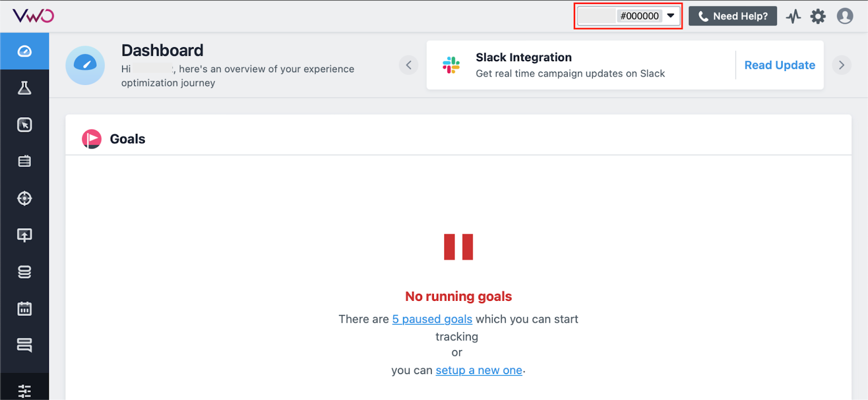Select the cursor-click Insights icon in sidebar
Viewport: 868px width, 400px height.
(24, 125)
